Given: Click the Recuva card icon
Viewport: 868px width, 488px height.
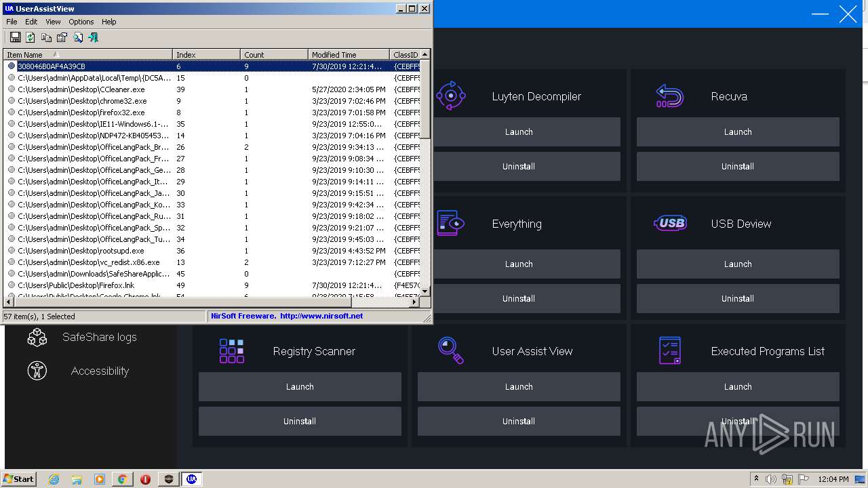Looking at the screenshot, I should [x=670, y=96].
